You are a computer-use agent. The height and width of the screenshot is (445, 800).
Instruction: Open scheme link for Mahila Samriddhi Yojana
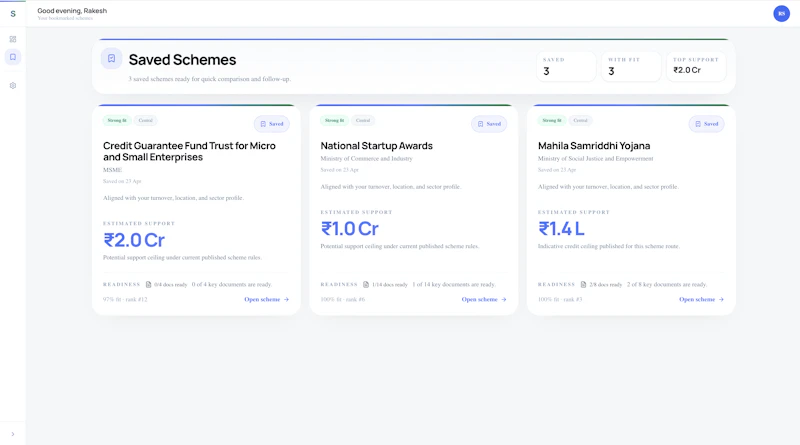click(x=701, y=300)
